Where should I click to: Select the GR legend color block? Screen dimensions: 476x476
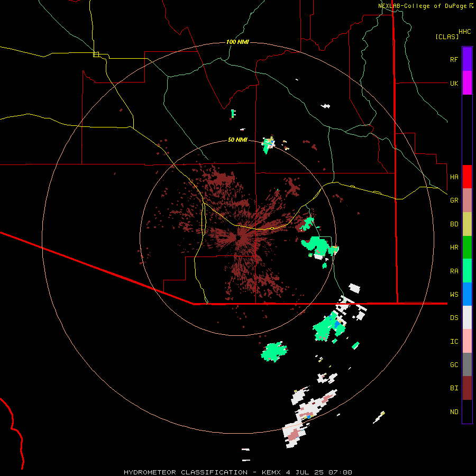[x=467, y=200]
